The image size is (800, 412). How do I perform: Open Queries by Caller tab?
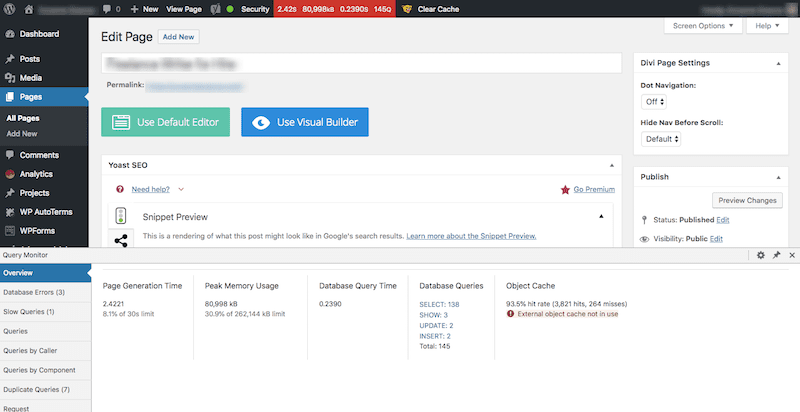pyautogui.click(x=45, y=351)
